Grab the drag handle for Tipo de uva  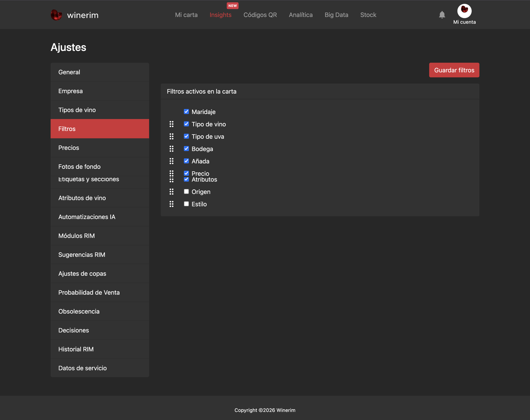pyautogui.click(x=171, y=136)
